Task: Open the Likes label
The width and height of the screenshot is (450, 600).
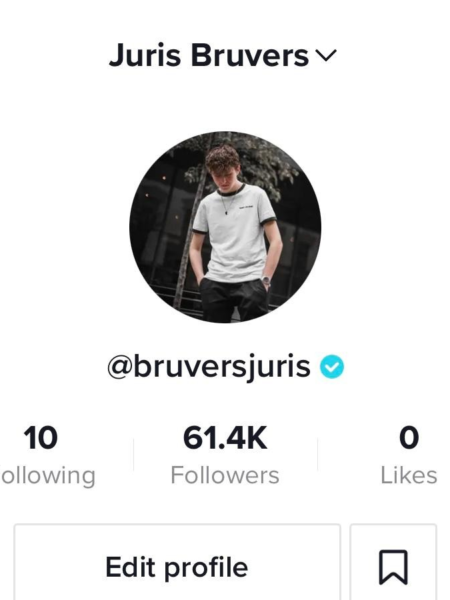Action: click(409, 475)
